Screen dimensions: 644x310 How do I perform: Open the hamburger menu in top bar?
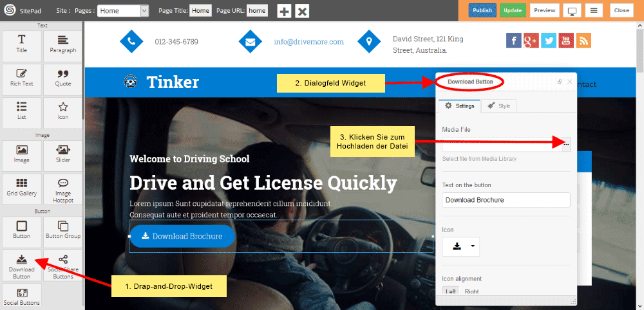click(594, 11)
